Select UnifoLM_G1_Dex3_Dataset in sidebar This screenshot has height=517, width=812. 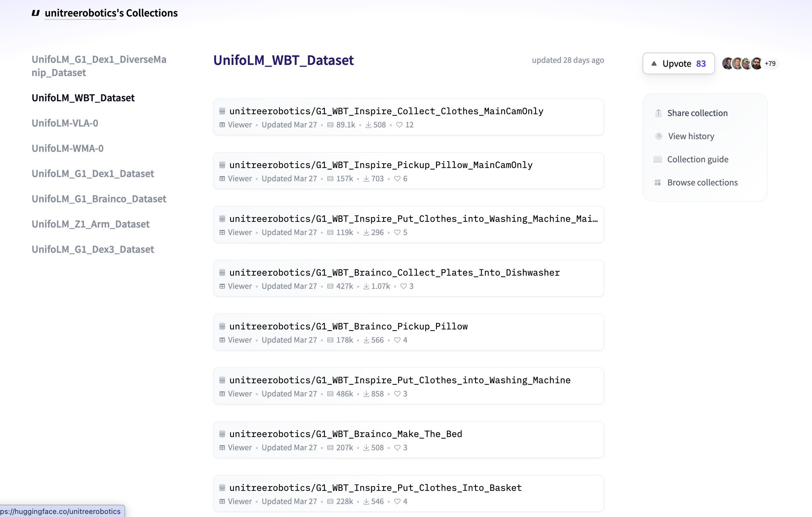pyautogui.click(x=93, y=249)
